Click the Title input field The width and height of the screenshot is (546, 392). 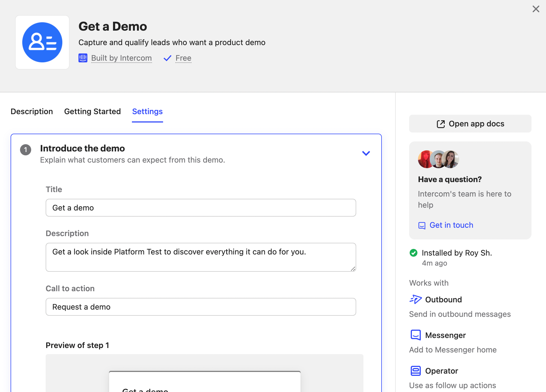[x=201, y=207]
